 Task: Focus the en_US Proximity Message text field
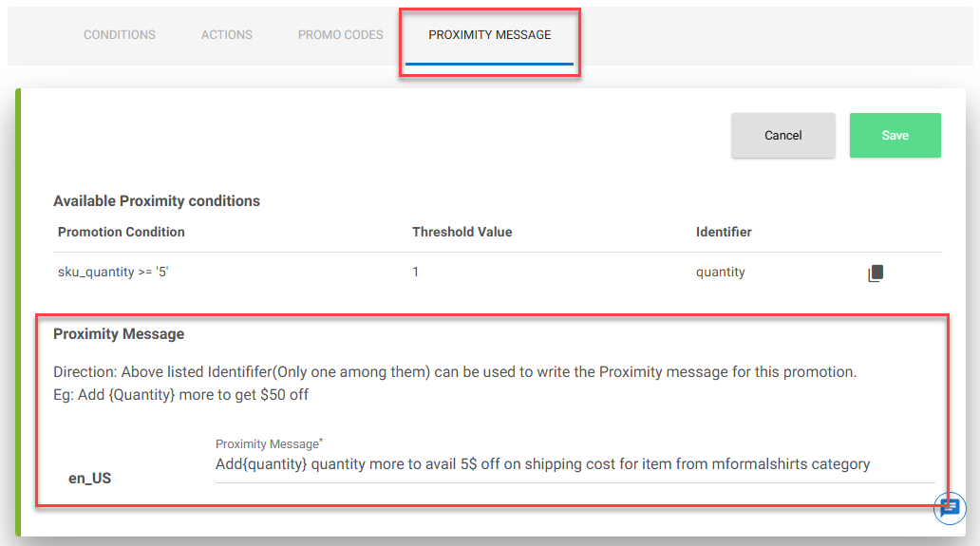(x=575, y=464)
